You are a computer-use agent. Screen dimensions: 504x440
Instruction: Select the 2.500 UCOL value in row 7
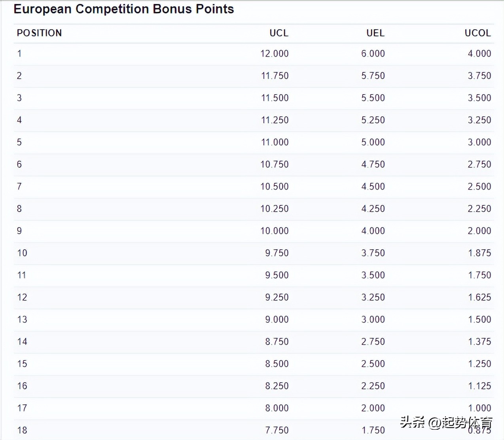[x=479, y=186]
